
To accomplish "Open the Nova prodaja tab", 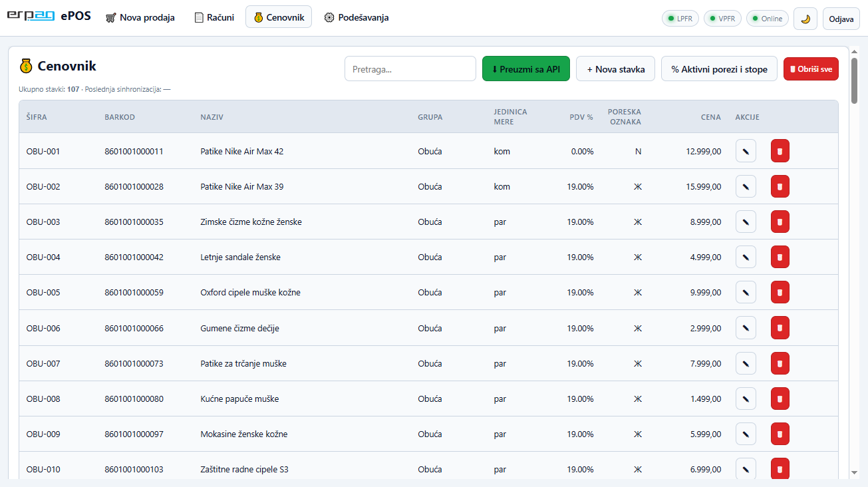I will tap(140, 17).
